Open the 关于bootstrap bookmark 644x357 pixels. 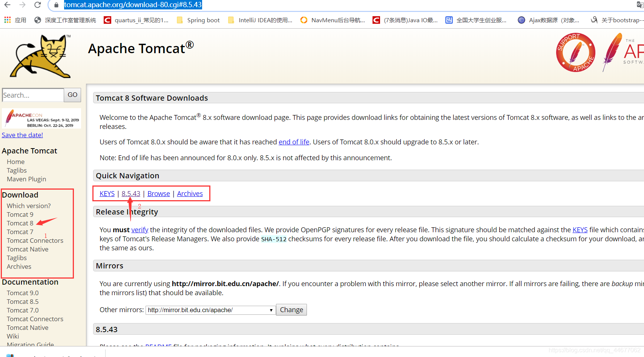[617, 20]
